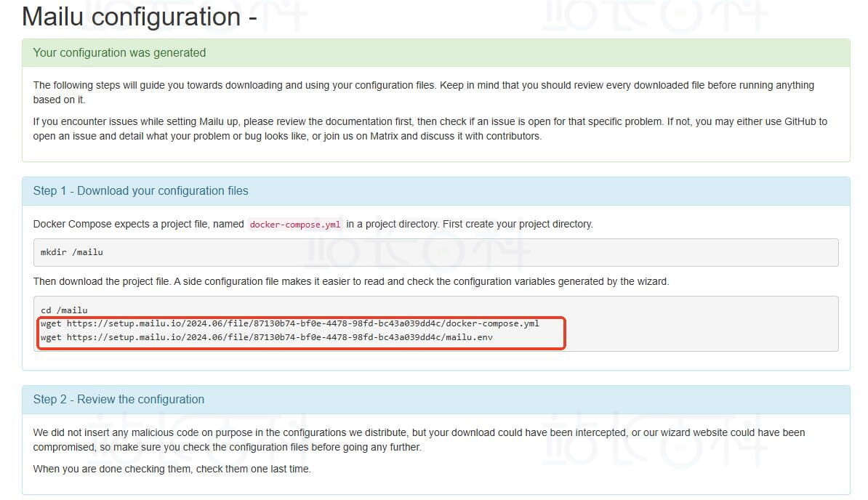868x500 pixels.
Task: Click the 'Mailu configuration -' page heading
Action: [x=139, y=17]
